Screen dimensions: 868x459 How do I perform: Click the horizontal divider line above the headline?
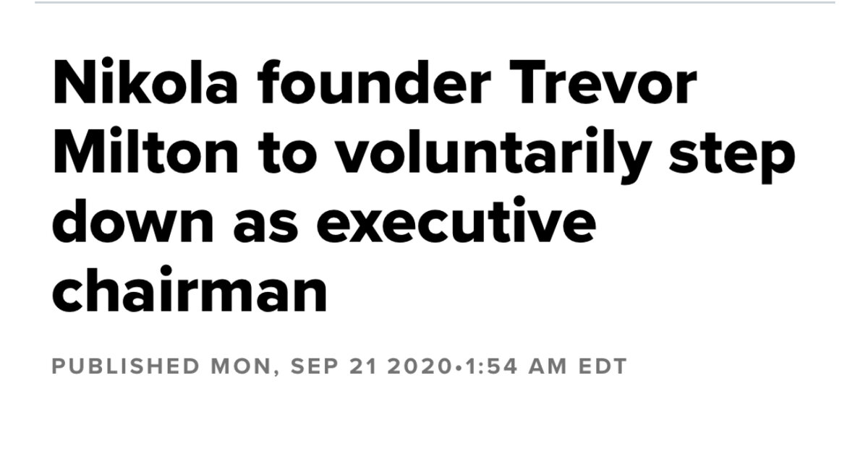435,2
